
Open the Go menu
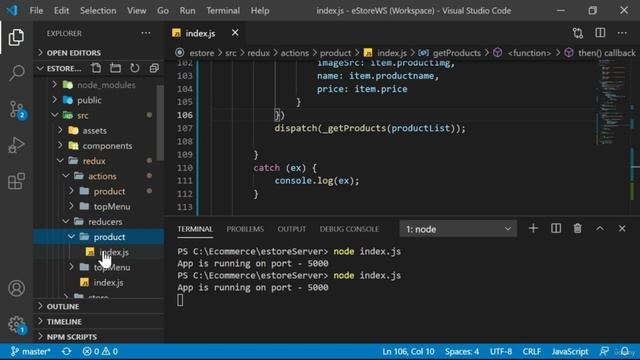pyautogui.click(x=162, y=11)
